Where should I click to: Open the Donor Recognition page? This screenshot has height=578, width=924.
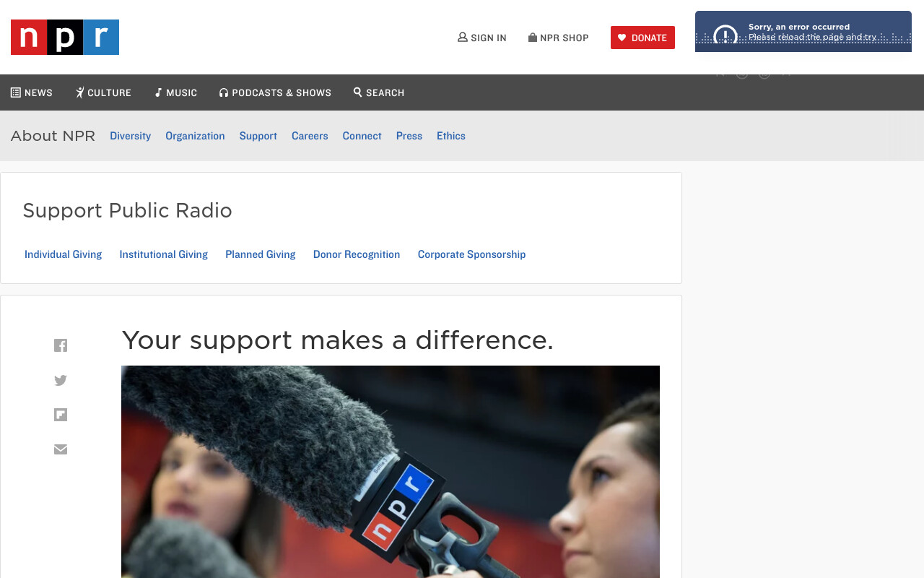click(357, 254)
